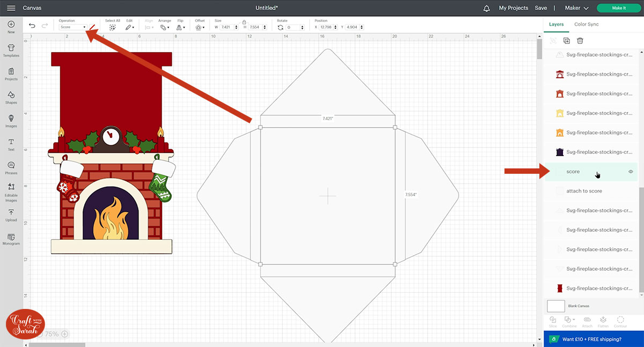
Task: Click the Blank Canvas color swatch
Action: click(555, 306)
